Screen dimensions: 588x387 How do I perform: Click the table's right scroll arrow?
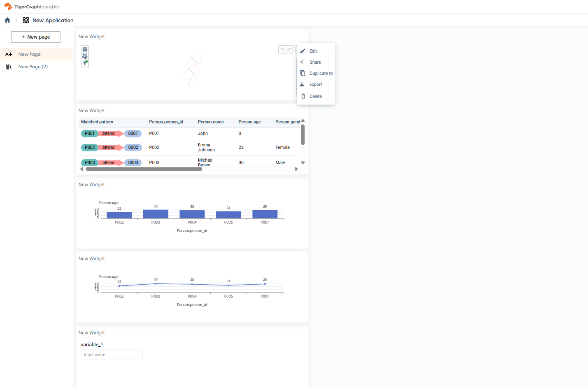pos(296,169)
